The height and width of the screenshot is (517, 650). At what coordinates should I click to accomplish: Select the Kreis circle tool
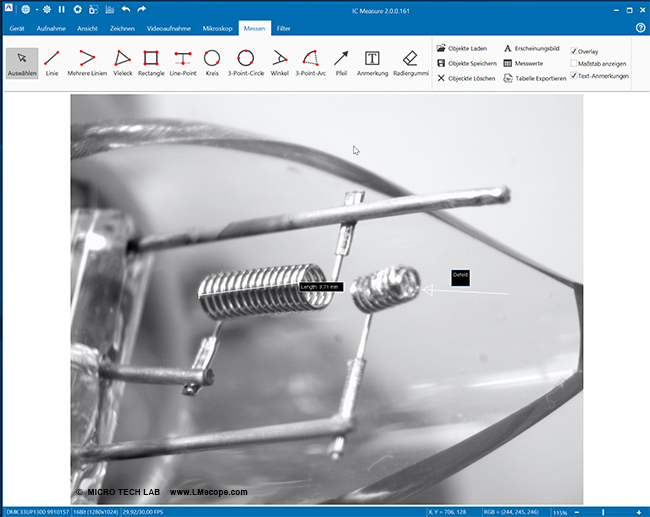pos(212,62)
